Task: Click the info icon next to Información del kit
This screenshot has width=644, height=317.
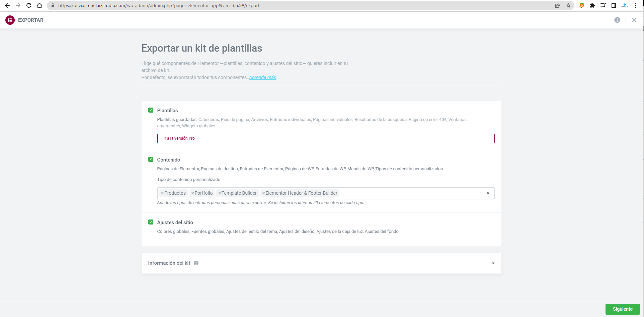Action: point(196,263)
